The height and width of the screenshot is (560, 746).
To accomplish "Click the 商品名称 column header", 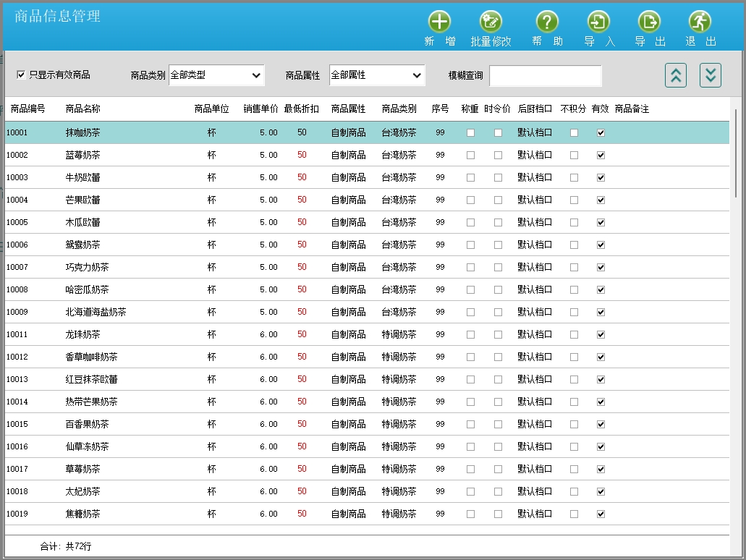I will click(x=82, y=109).
